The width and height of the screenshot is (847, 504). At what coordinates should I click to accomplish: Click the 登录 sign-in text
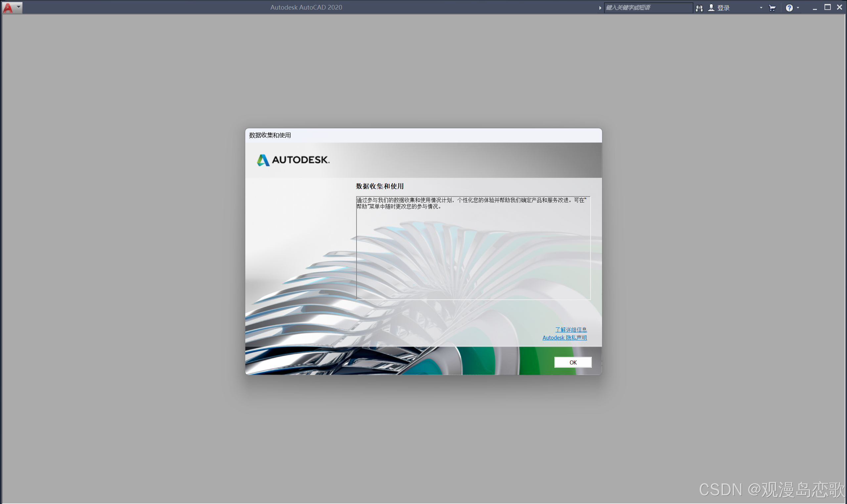tap(723, 8)
